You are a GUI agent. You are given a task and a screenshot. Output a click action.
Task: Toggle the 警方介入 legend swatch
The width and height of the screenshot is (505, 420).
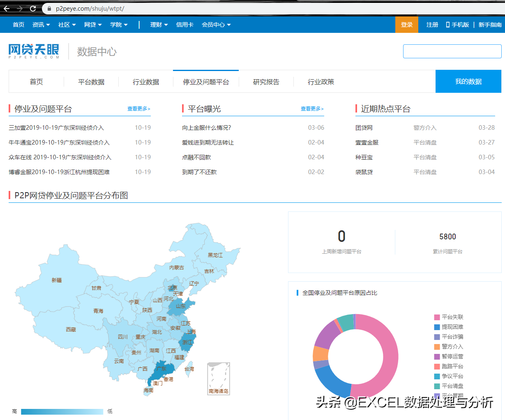point(437,347)
